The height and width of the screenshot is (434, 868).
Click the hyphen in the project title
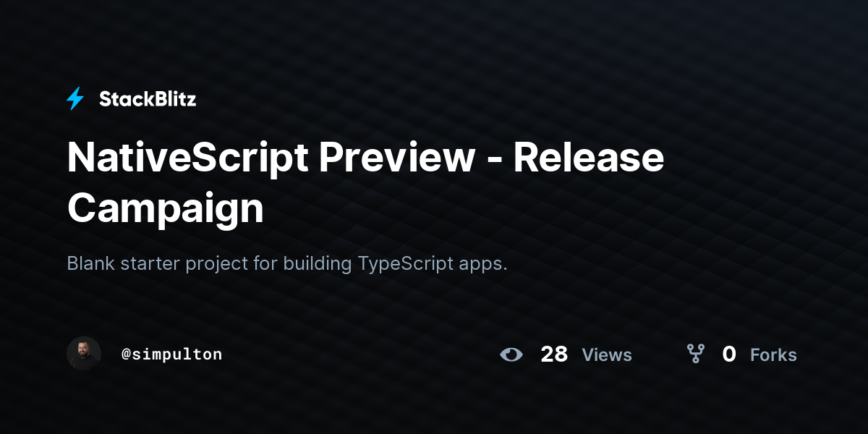tap(495, 161)
